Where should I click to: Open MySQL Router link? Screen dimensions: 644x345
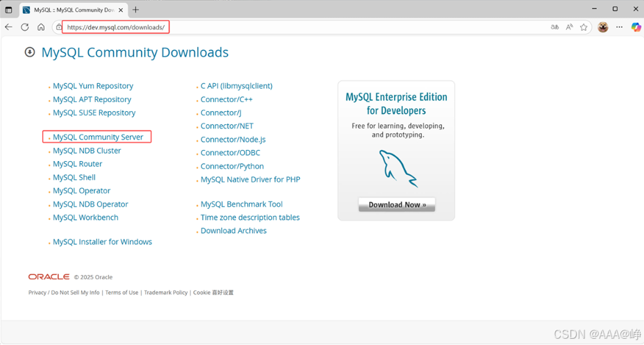tap(77, 164)
